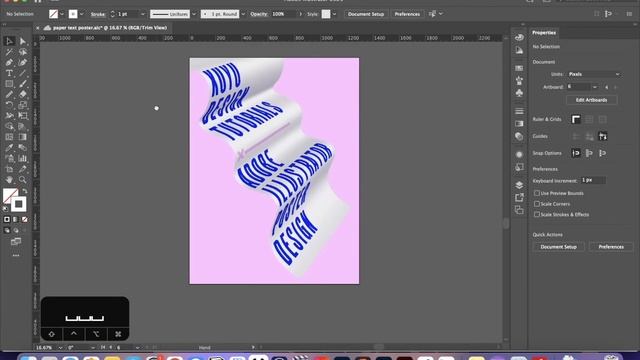The image size is (640, 360).
Task: Open the Asset Export panel icon
Action: tap(519, 198)
